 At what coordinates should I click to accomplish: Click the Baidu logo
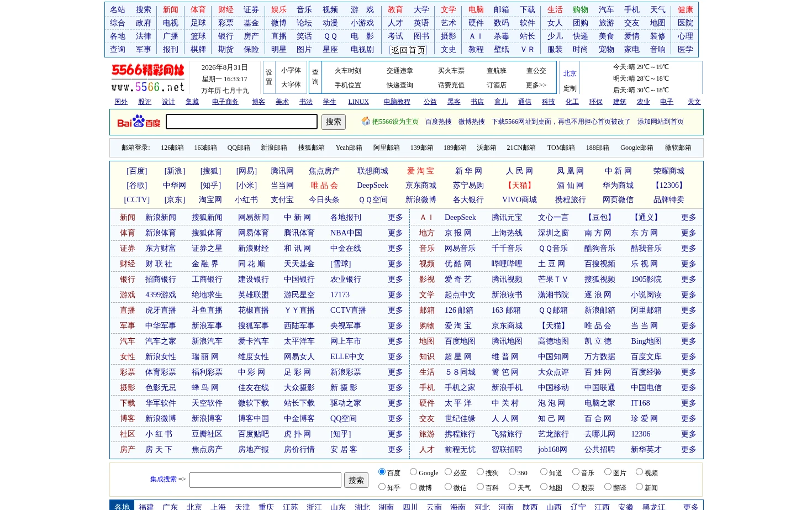(139, 122)
